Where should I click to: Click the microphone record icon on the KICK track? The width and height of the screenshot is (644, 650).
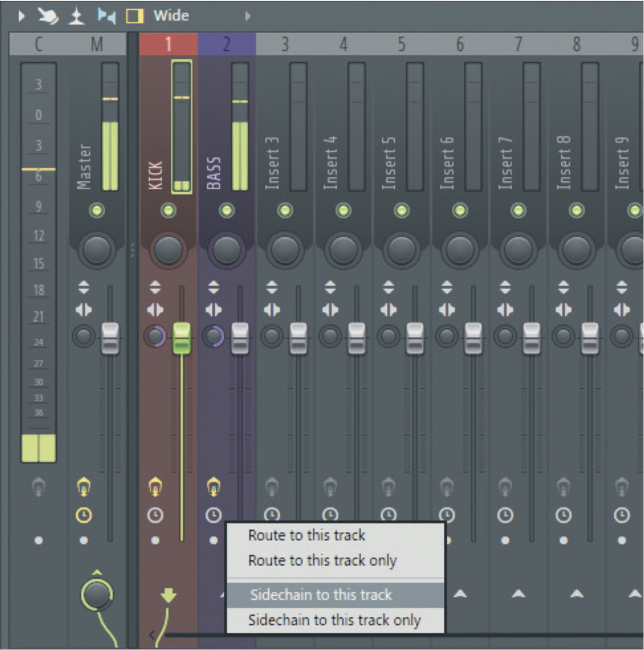coord(155,487)
